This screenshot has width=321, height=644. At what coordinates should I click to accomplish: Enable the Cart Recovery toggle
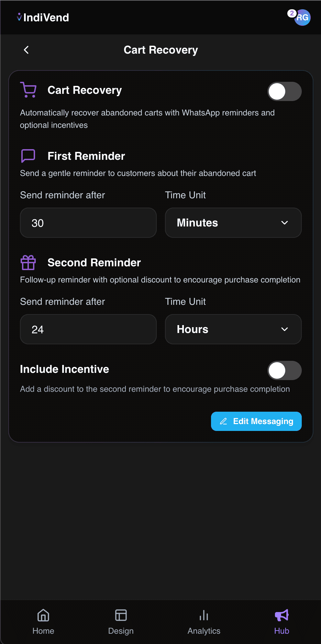click(284, 91)
